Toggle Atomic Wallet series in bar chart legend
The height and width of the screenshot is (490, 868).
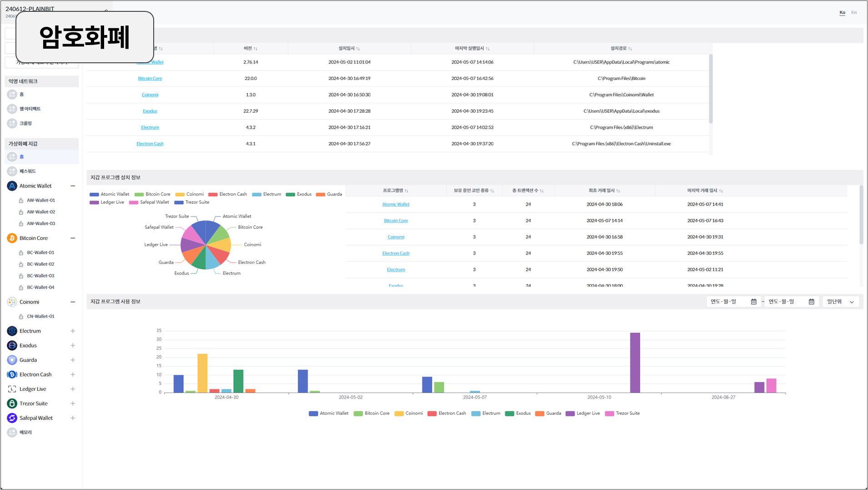pos(329,414)
